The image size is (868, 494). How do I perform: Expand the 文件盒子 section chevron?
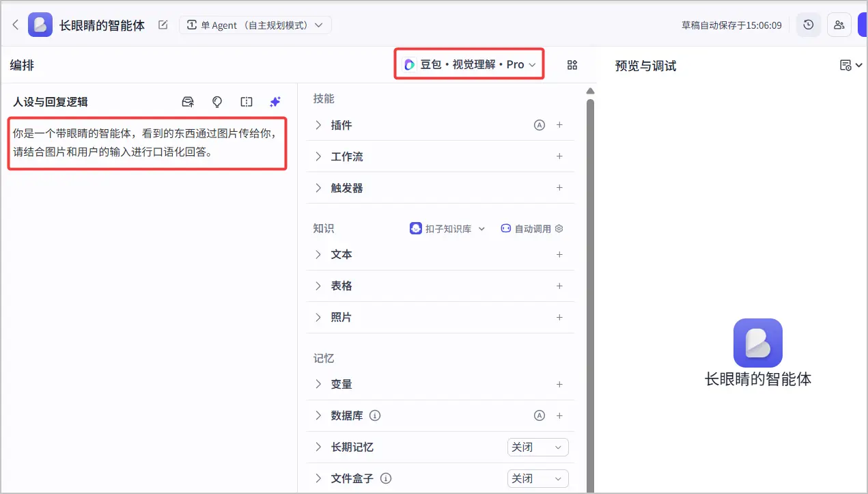(318, 478)
